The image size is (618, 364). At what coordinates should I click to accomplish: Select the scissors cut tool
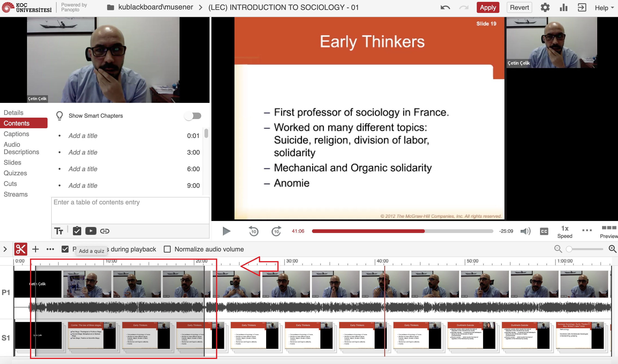[x=21, y=249]
